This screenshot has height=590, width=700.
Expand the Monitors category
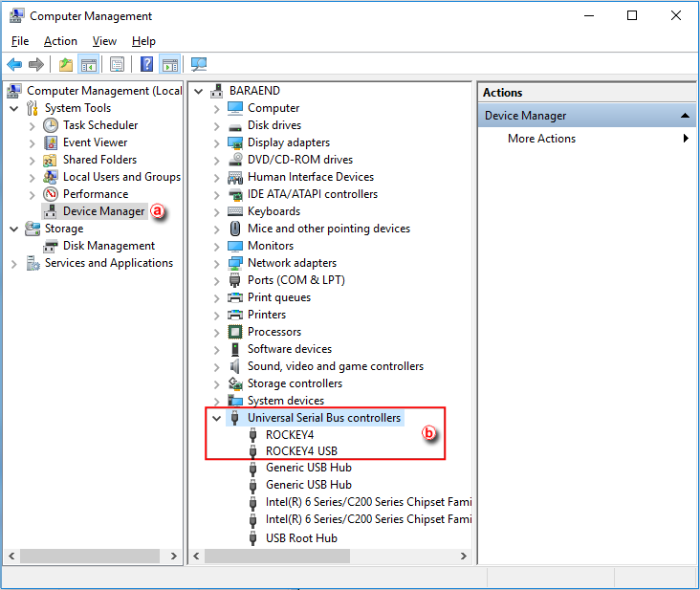pos(216,247)
